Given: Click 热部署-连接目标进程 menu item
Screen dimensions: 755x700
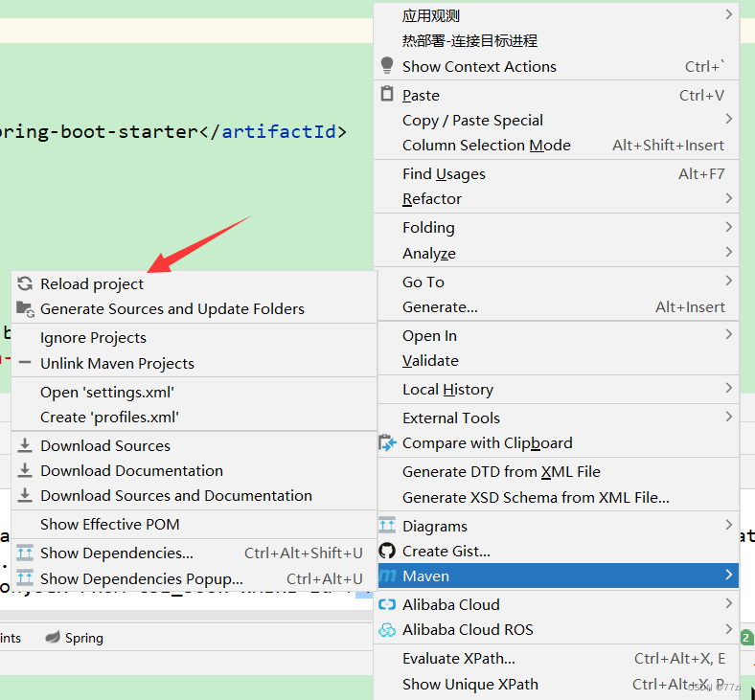Looking at the screenshot, I should pyautogui.click(x=556, y=41).
